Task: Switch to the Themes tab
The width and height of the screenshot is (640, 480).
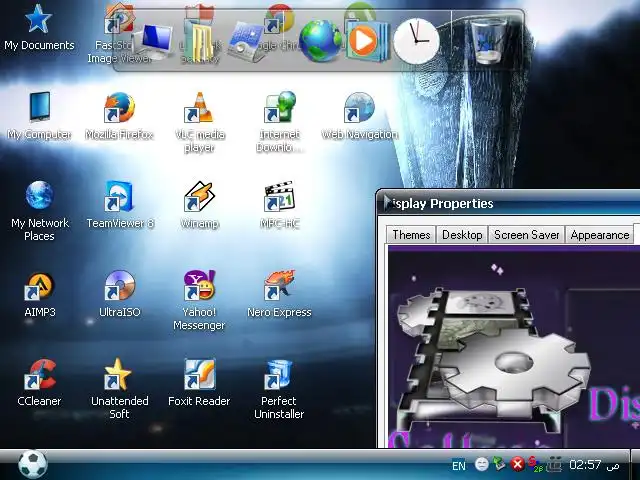Action: pos(411,235)
